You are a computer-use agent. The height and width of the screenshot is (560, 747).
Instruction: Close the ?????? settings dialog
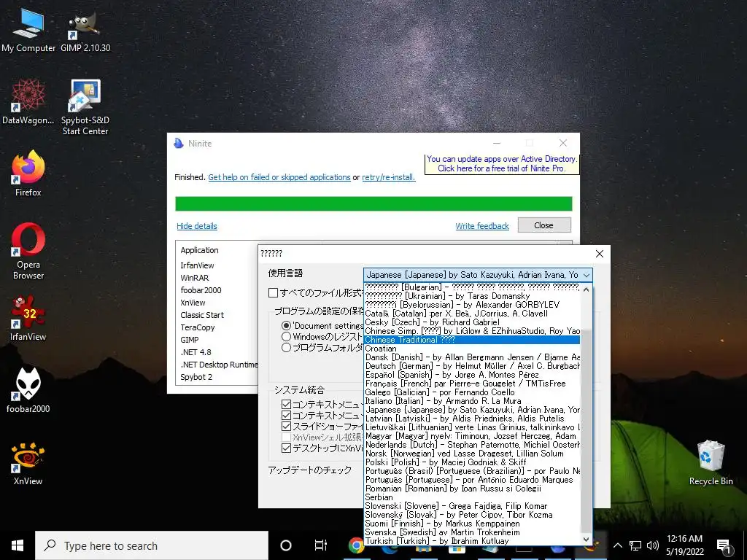click(x=600, y=254)
